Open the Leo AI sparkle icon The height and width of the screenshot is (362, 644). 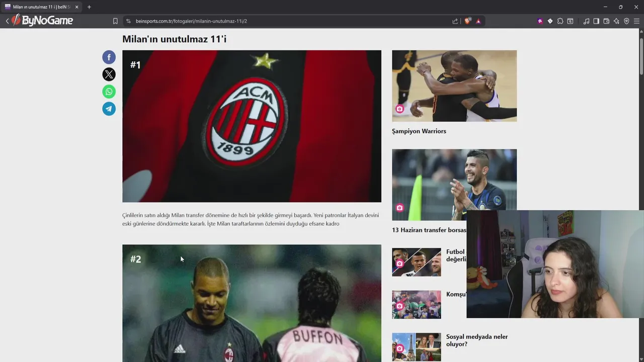coord(616,21)
